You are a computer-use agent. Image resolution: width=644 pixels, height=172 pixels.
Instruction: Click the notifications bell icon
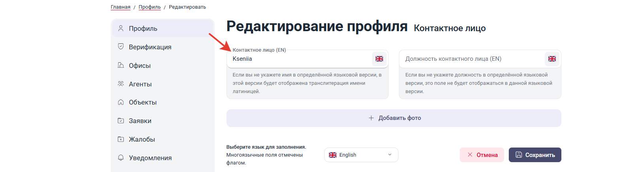(121, 158)
